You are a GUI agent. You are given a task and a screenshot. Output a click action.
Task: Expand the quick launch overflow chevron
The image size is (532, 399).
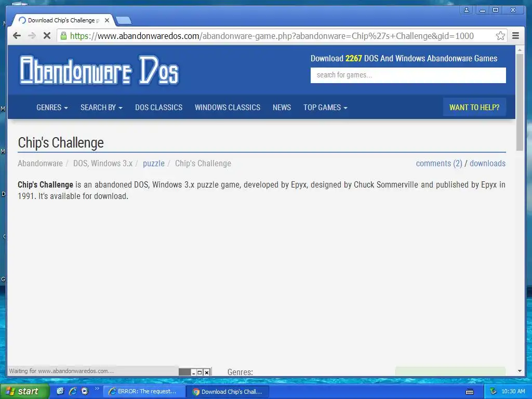pyautogui.click(x=97, y=389)
